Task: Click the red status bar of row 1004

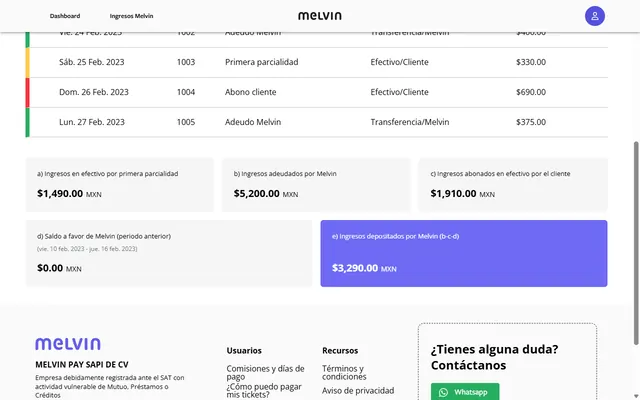Action: pos(27,93)
